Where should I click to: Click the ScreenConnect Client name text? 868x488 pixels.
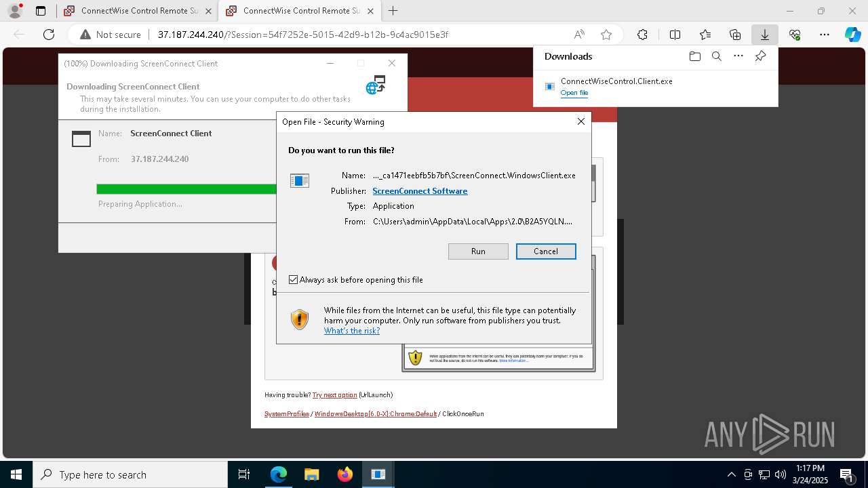pos(171,134)
